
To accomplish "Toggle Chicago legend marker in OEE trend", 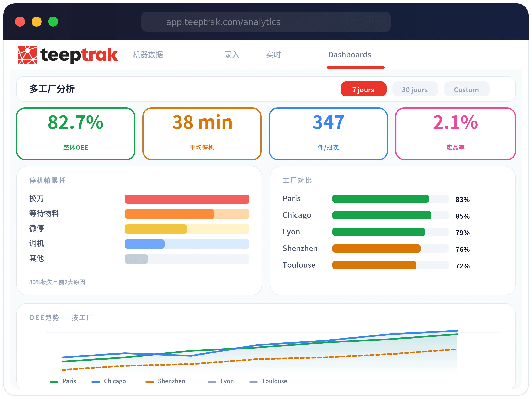I will point(96,382).
